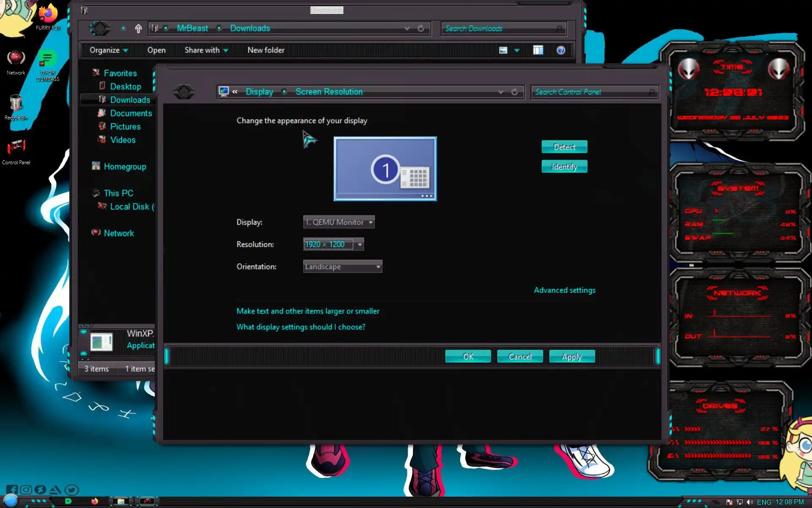The height and width of the screenshot is (508, 812).
Task: Select Documents in Favorites sidebar
Action: [x=131, y=113]
